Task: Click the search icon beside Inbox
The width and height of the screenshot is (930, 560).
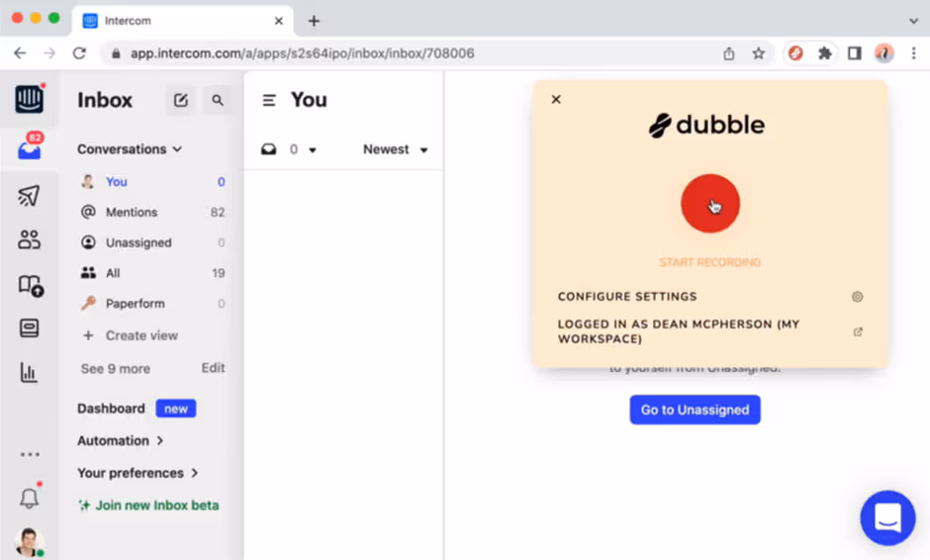Action: point(218,100)
